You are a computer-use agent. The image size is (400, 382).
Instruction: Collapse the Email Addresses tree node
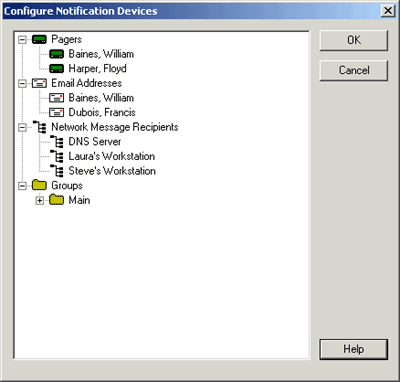22,83
